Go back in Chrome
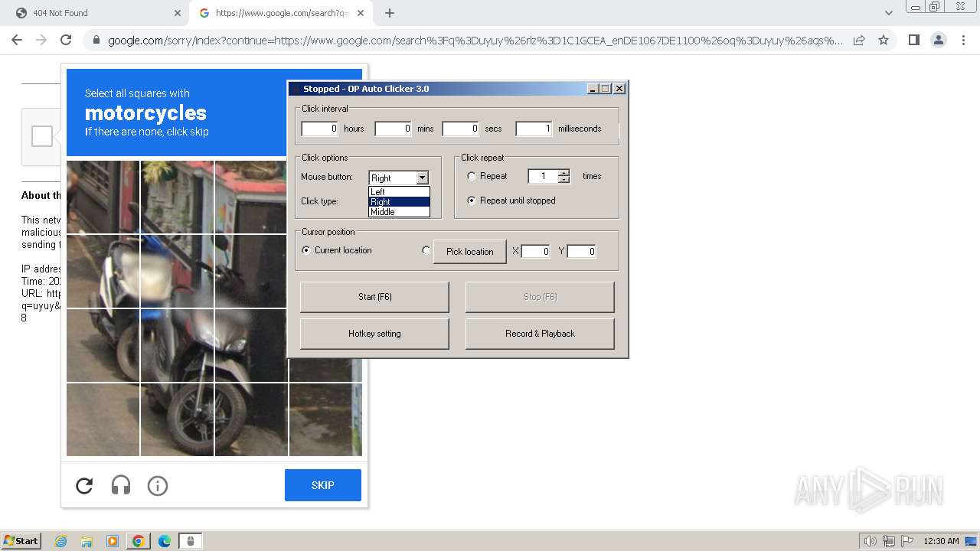The height and width of the screenshot is (551, 980). click(x=17, y=40)
